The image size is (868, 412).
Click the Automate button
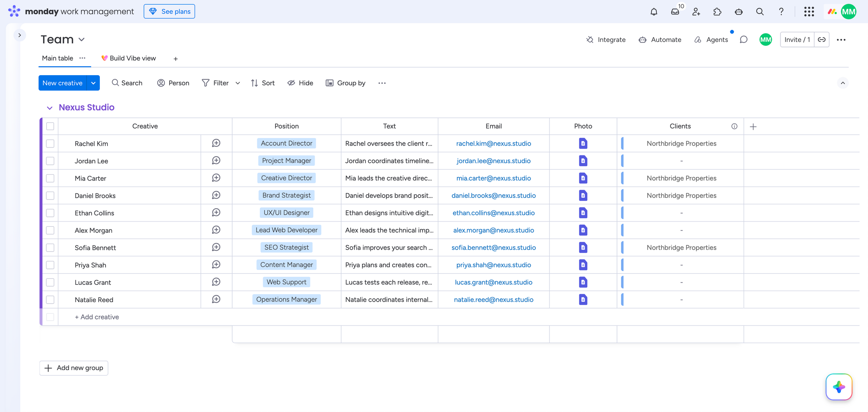[x=660, y=40]
